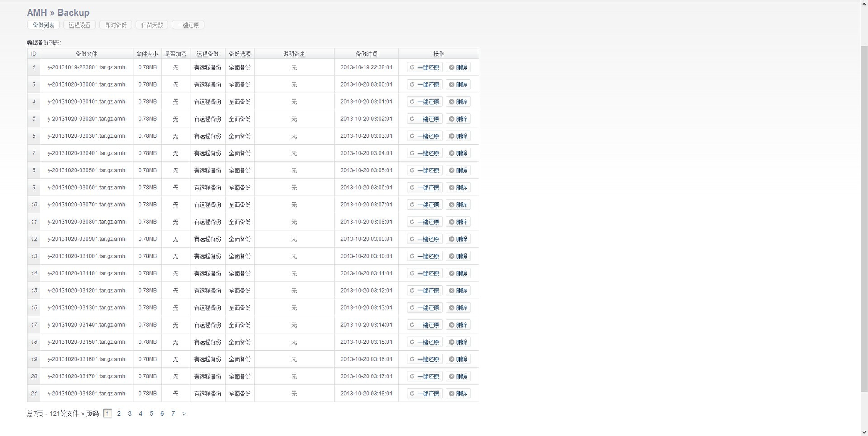Click delete icon for backup ID 15
The height and width of the screenshot is (436, 868).
[452, 291]
